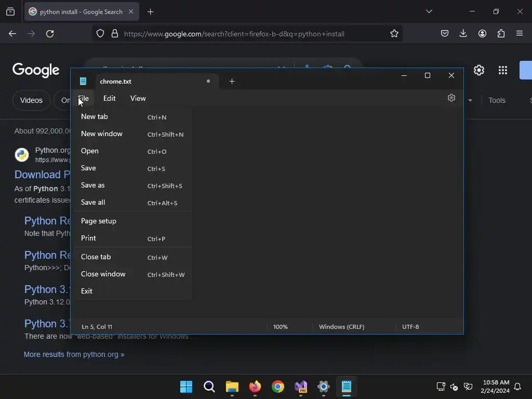Add a new tab in Notepad
This screenshot has height=399, width=532.
pos(232,82)
